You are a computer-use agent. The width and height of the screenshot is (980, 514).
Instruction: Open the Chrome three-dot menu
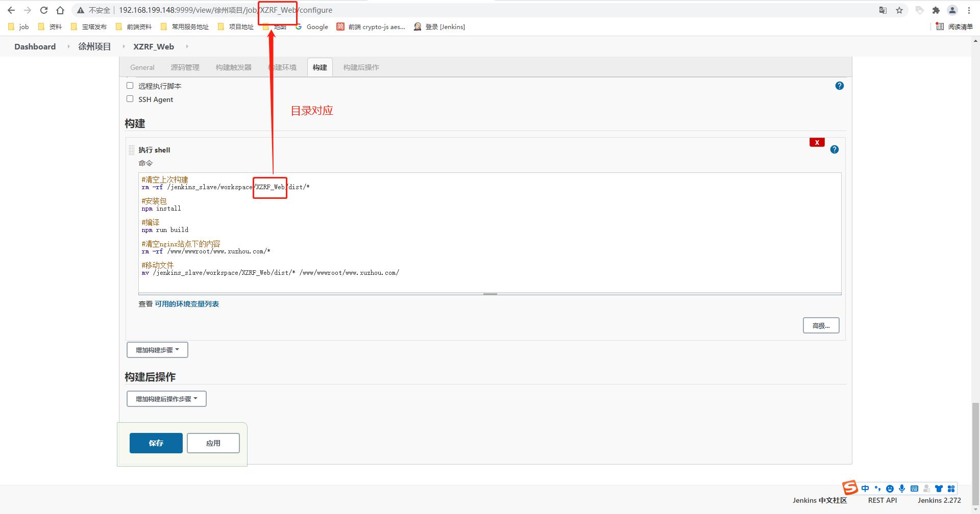[969, 10]
